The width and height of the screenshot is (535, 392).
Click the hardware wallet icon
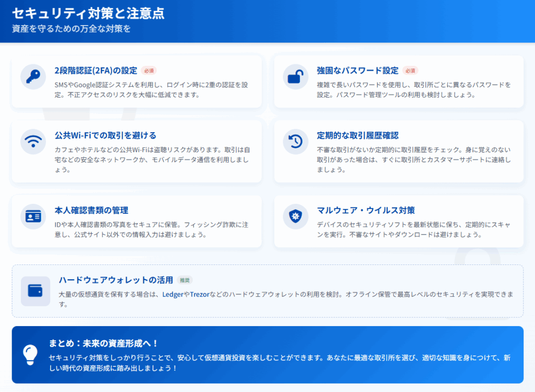[x=36, y=291]
